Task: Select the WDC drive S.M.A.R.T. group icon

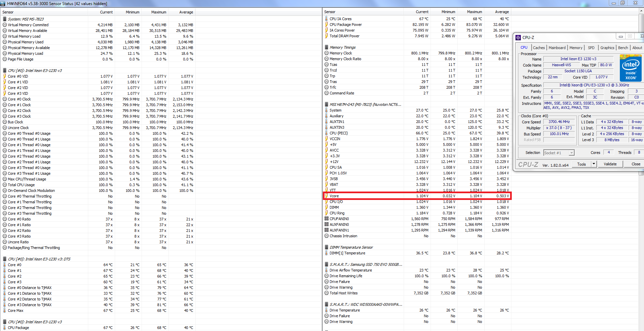Action: pos(327,304)
